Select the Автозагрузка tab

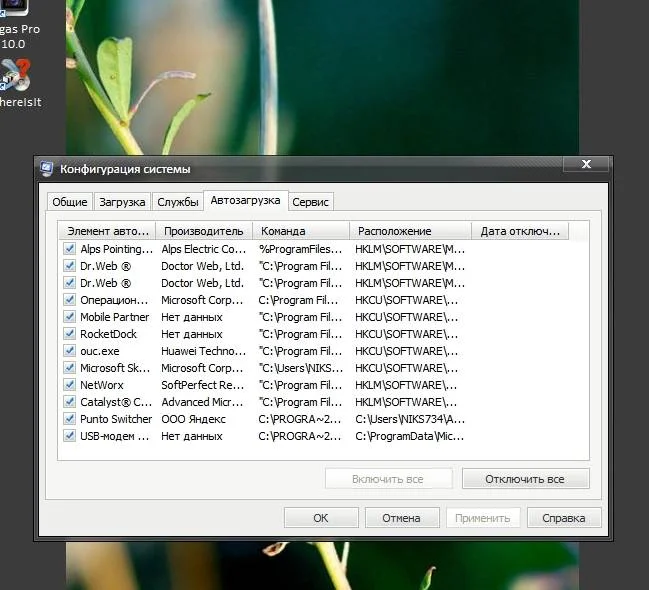pos(245,201)
